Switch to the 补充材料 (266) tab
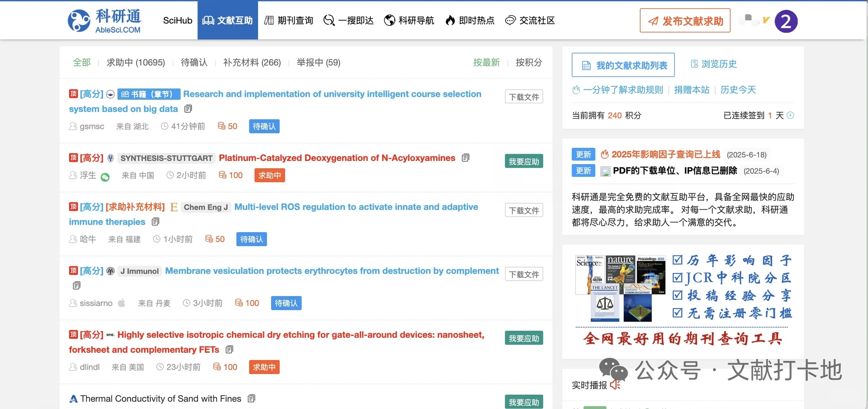Screen dimensions: 868x409 (252, 62)
